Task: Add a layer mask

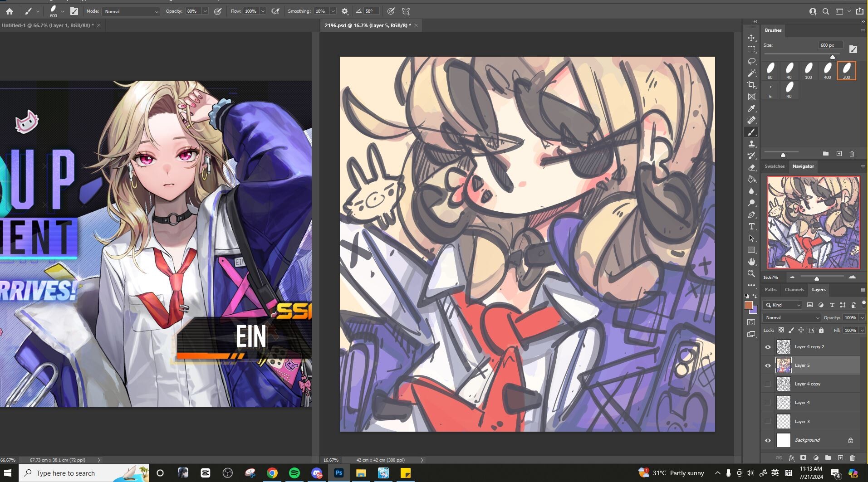Action: pyautogui.click(x=803, y=458)
